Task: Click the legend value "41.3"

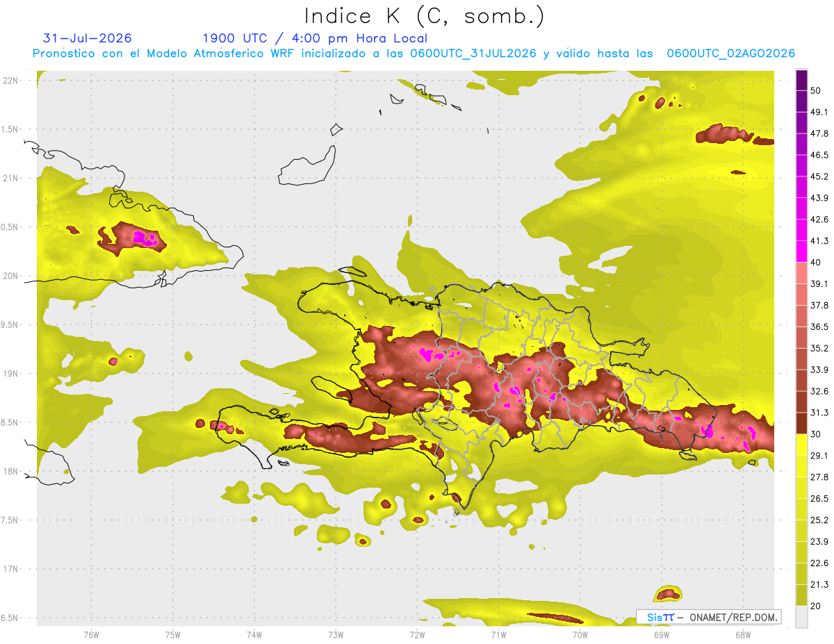Action: pyautogui.click(x=819, y=241)
